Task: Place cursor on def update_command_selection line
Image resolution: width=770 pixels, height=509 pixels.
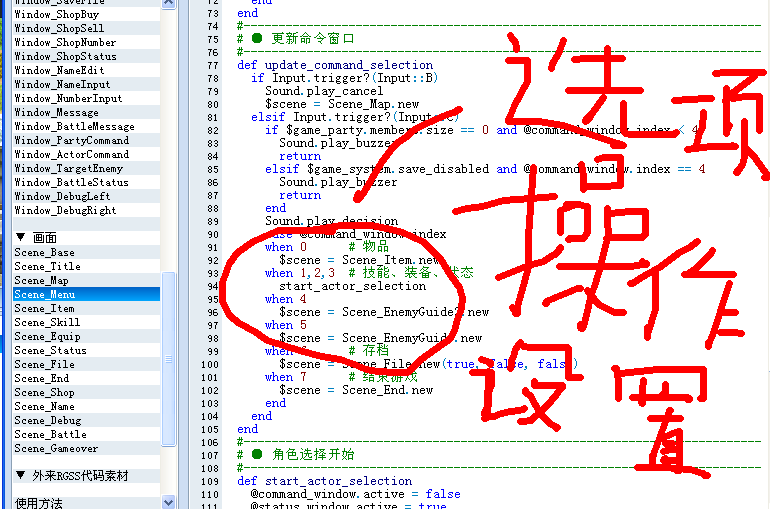Action: click(335, 65)
